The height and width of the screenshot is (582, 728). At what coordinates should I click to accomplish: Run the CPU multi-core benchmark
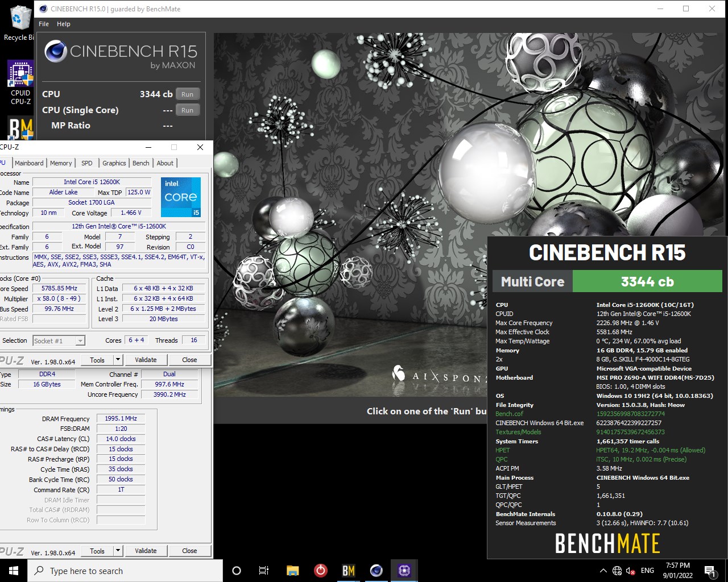click(x=187, y=94)
